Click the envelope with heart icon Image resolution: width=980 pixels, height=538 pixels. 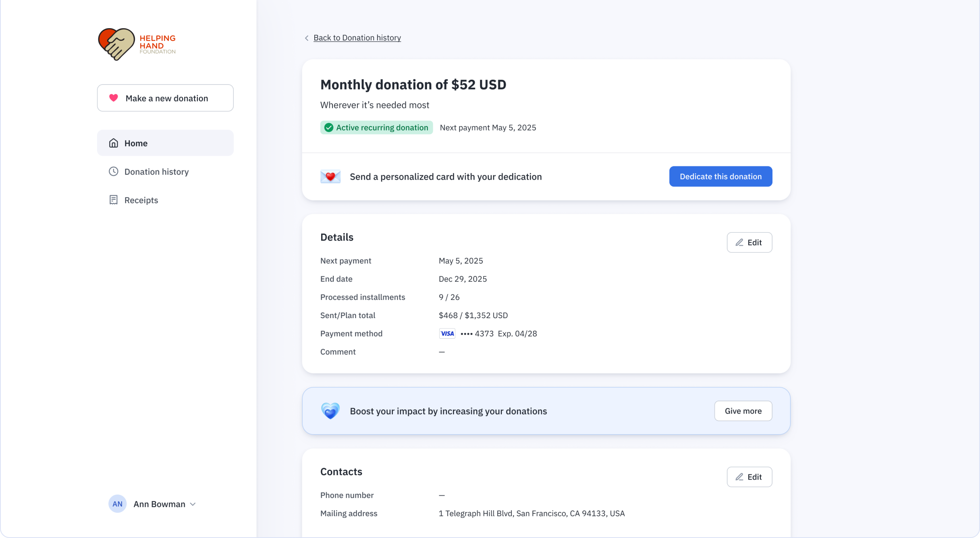(330, 176)
